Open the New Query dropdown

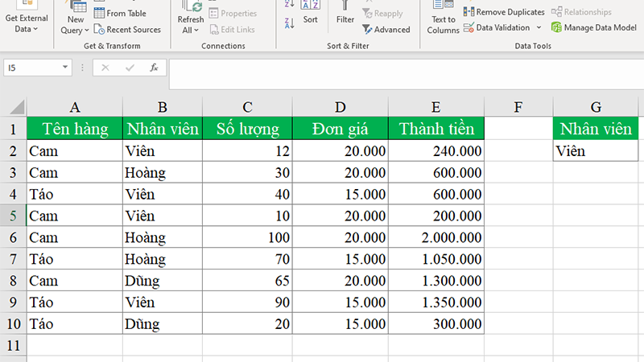[x=74, y=25]
